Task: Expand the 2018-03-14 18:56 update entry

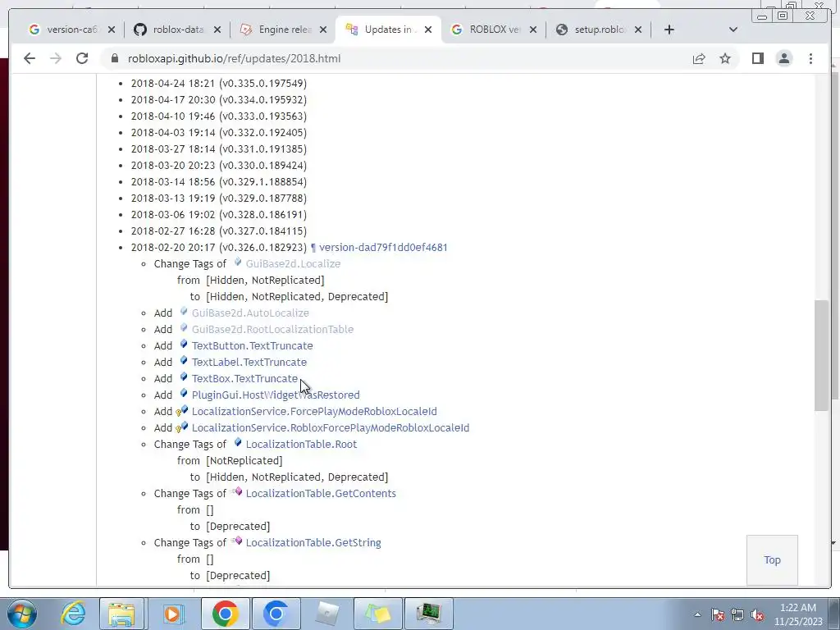Action: click(218, 181)
